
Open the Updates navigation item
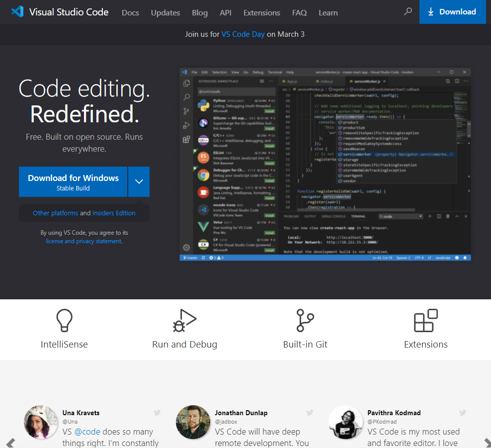pyautogui.click(x=165, y=13)
